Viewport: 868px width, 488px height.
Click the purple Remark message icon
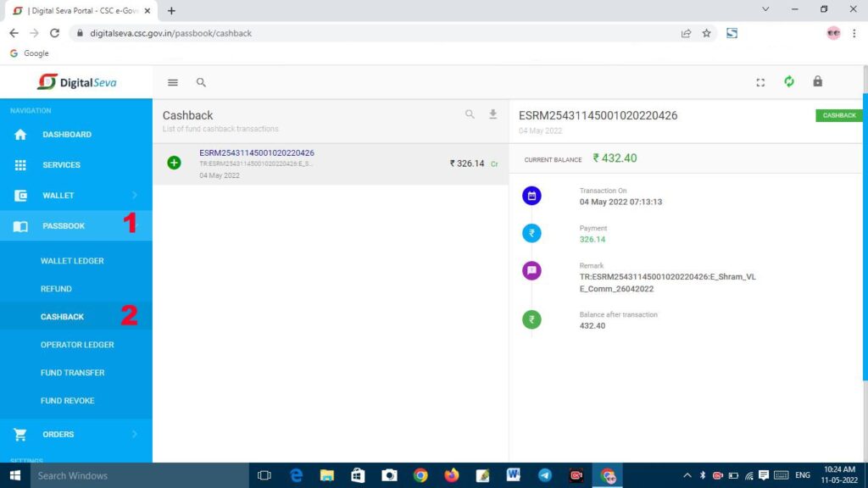(531, 270)
